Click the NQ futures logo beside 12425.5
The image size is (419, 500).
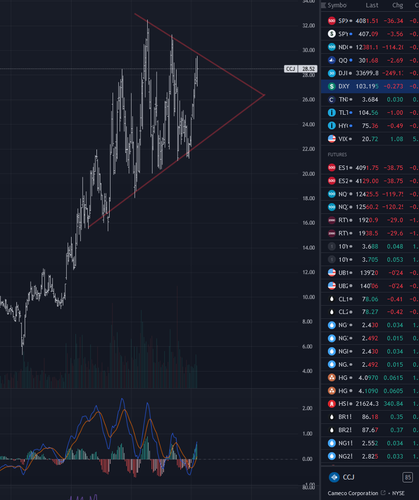tap(332, 194)
